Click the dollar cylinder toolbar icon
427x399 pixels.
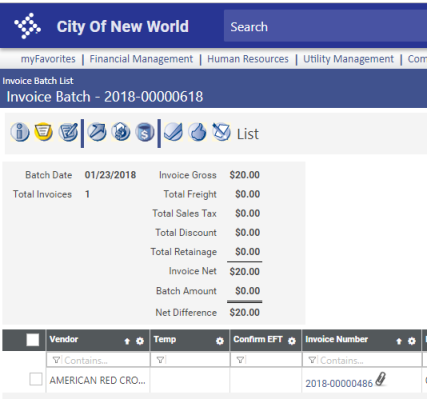click(145, 132)
